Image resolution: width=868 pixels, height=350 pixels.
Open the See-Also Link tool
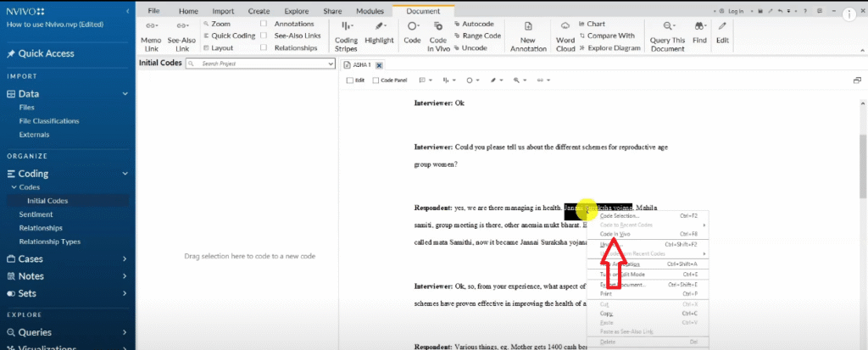181,36
